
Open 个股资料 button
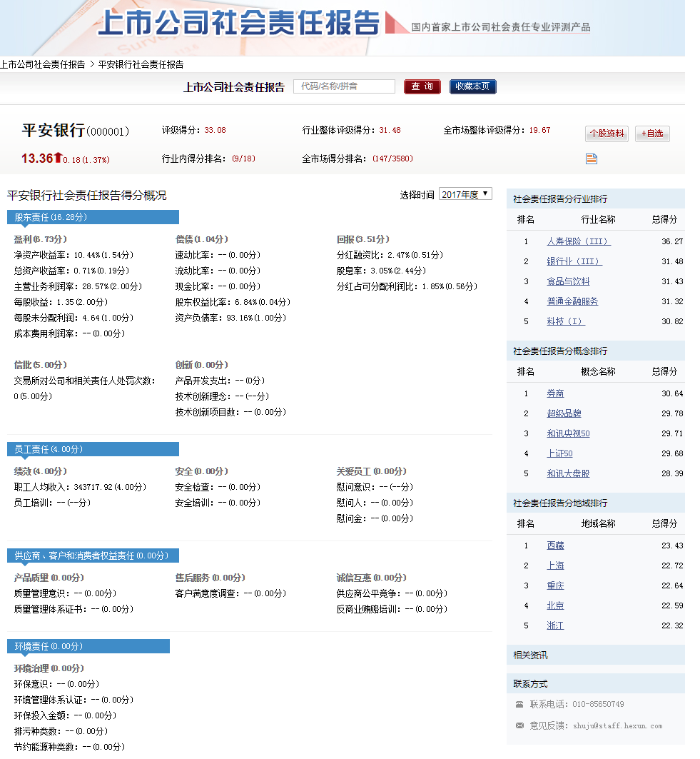(607, 134)
